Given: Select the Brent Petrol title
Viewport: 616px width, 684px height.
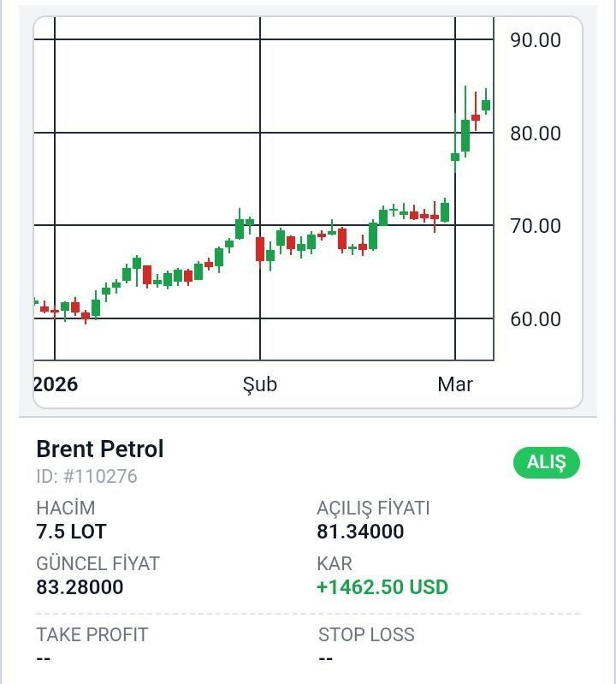Looking at the screenshot, I should [99, 449].
